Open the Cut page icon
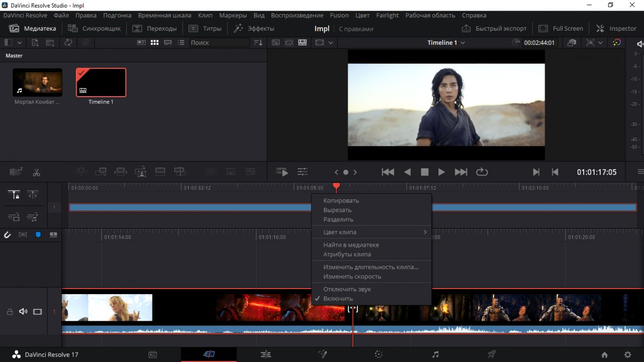Image resolution: width=644 pixels, height=362 pixels. point(209,354)
